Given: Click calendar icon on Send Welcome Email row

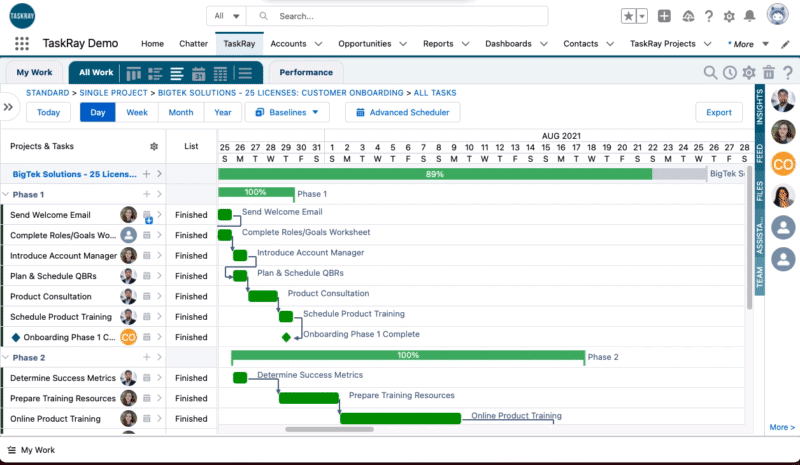Looking at the screenshot, I should coord(147,215).
